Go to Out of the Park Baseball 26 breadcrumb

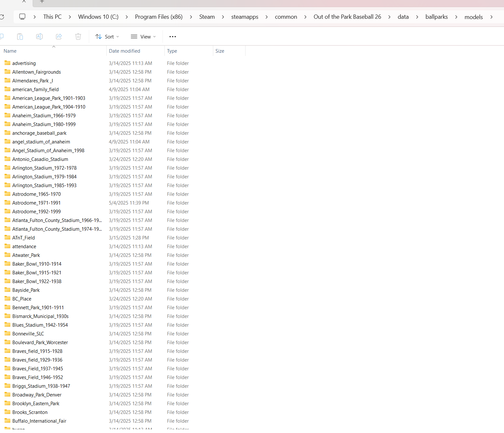click(347, 17)
